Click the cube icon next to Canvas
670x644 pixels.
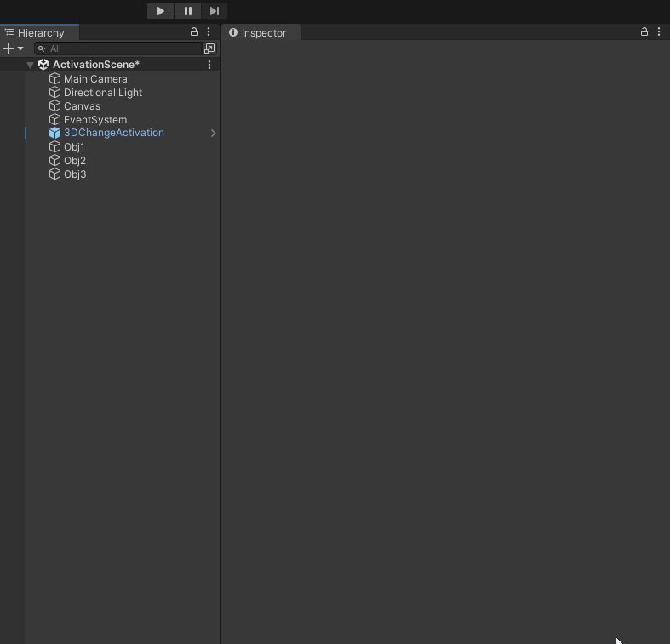(x=54, y=105)
